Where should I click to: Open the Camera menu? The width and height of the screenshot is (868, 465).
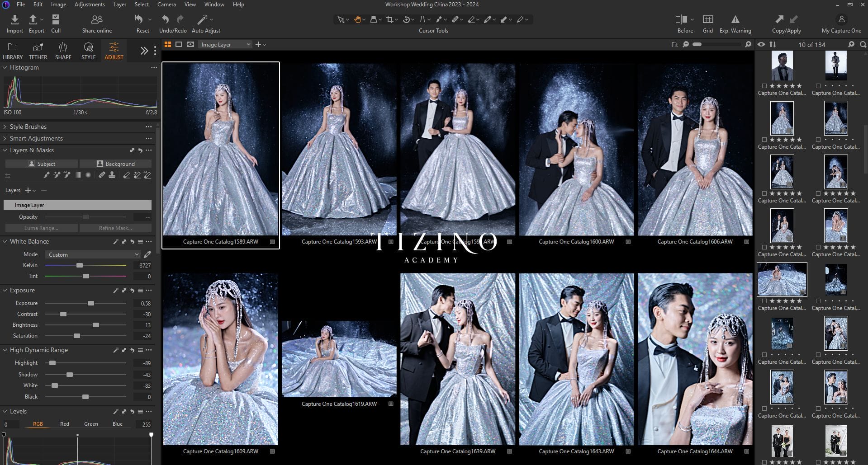point(166,5)
